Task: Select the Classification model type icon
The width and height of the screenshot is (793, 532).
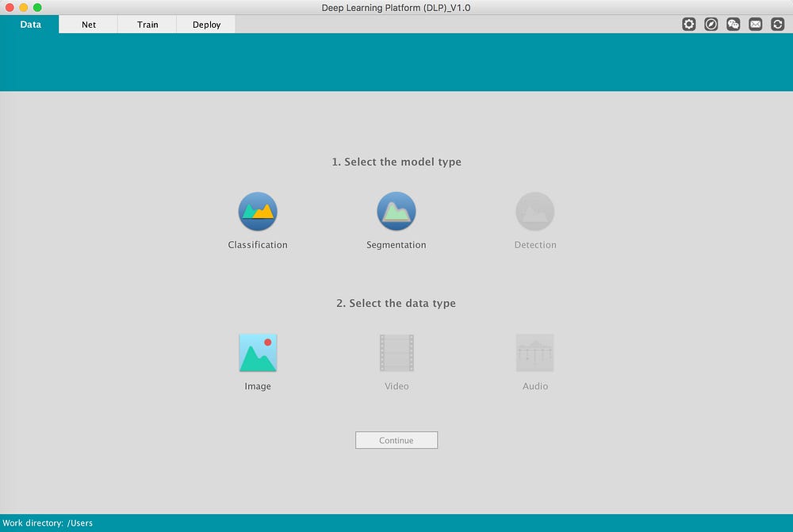Action: [258, 212]
